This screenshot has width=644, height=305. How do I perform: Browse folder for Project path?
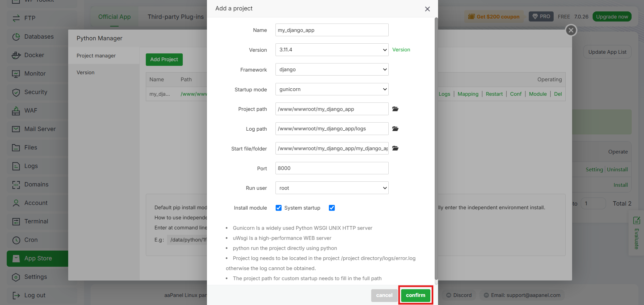coord(395,109)
